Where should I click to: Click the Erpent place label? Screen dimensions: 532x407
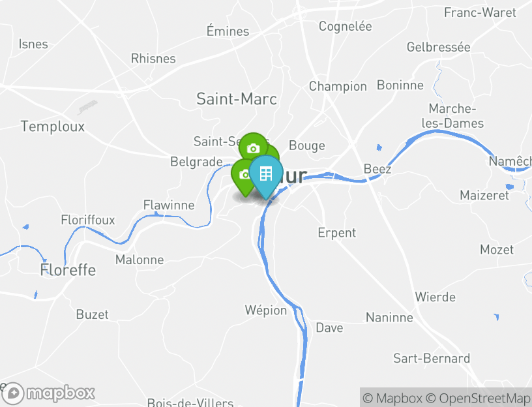[337, 233]
